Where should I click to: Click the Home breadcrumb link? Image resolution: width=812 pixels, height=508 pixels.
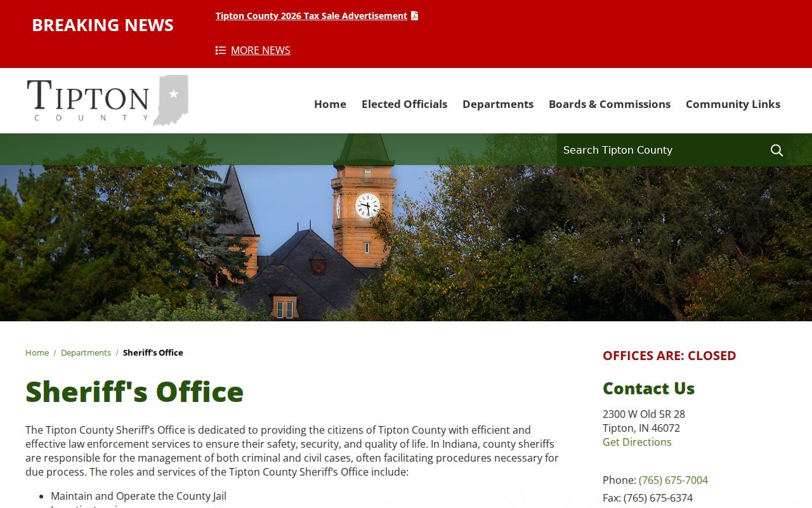[37, 352]
